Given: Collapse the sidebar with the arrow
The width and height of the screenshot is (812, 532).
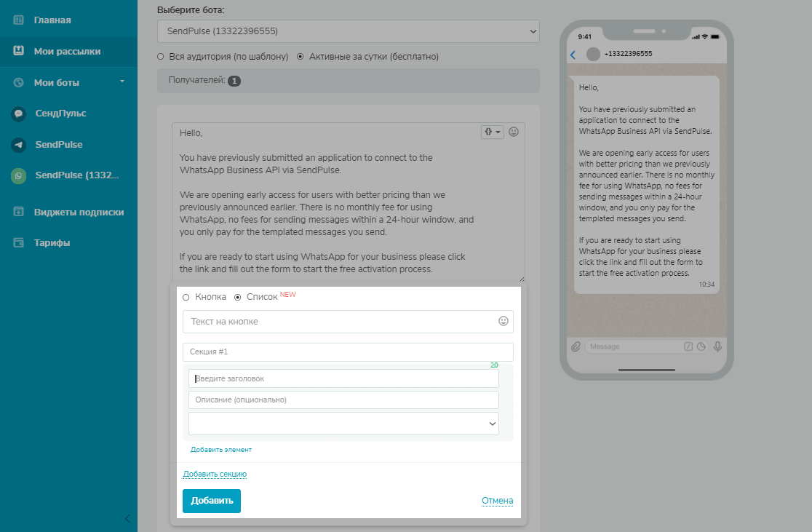Looking at the screenshot, I should tap(127, 518).
